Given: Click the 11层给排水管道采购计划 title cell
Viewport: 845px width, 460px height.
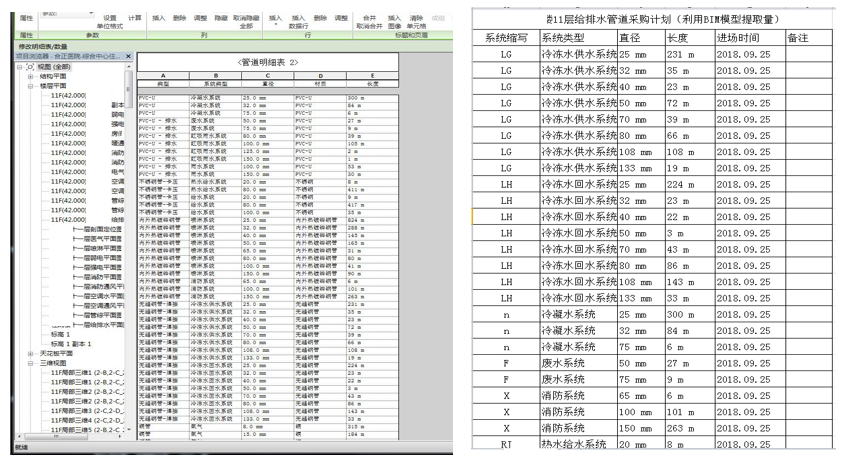Looking at the screenshot, I should pyautogui.click(x=653, y=20).
